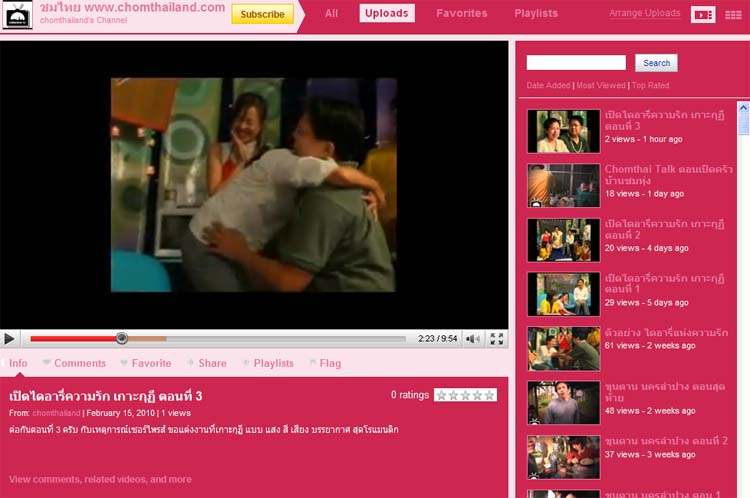Screen dimensions: 750x498
Task: Click the video progress slider handle
Action: point(121,338)
